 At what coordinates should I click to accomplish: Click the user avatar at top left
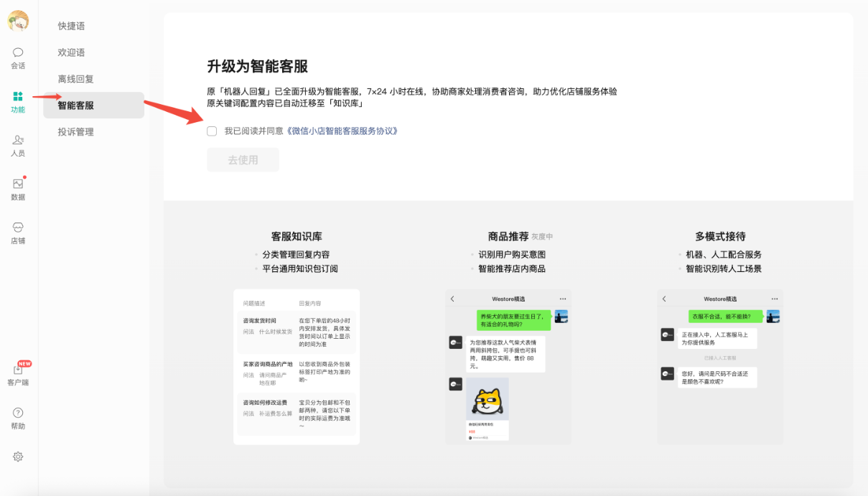[x=18, y=21]
